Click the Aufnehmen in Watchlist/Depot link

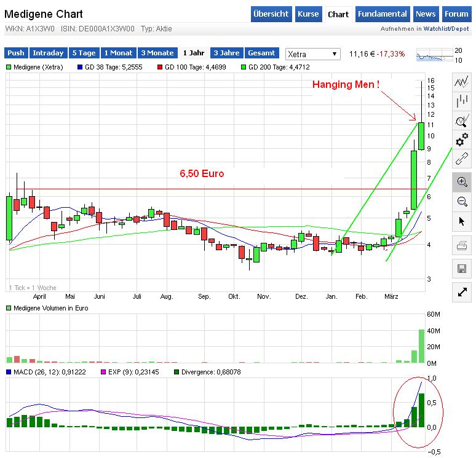424,29
